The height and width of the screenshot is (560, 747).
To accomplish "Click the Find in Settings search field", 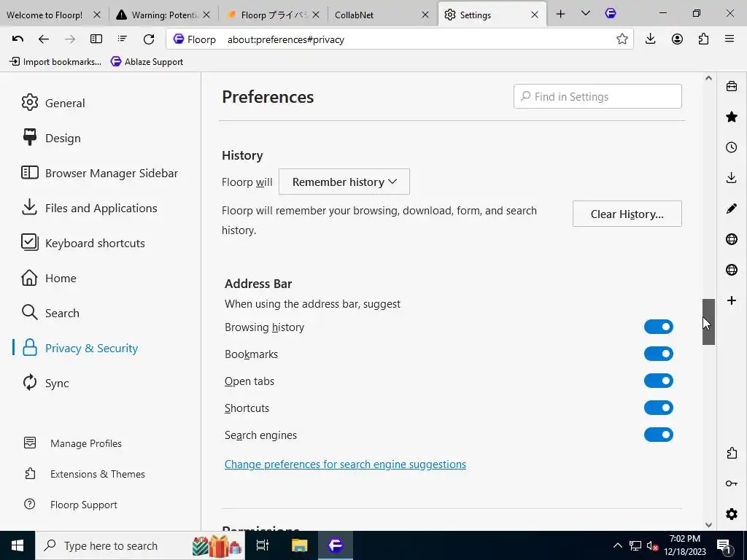I will [597, 96].
